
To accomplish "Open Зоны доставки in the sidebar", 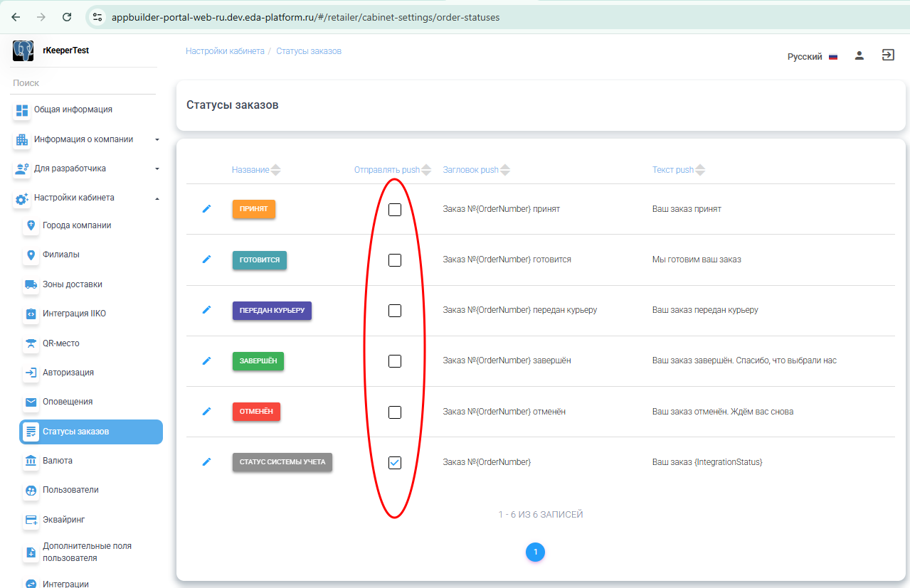I will point(72,284).
